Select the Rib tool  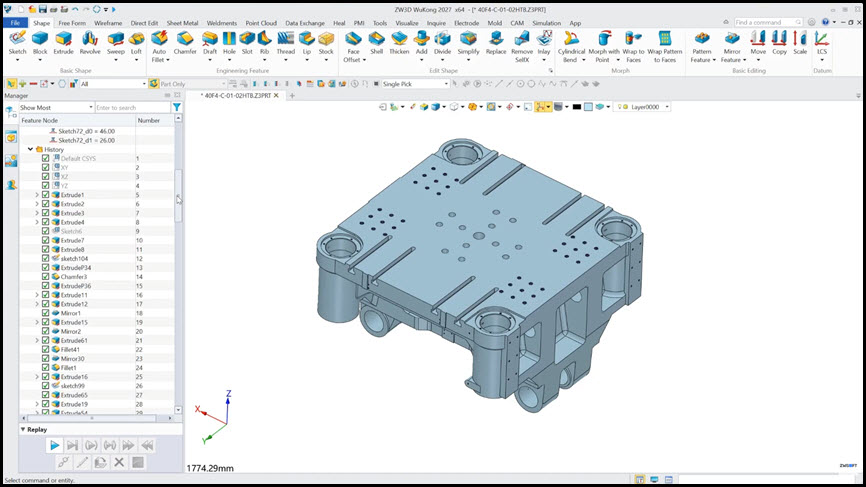click(x=265, y=43)
